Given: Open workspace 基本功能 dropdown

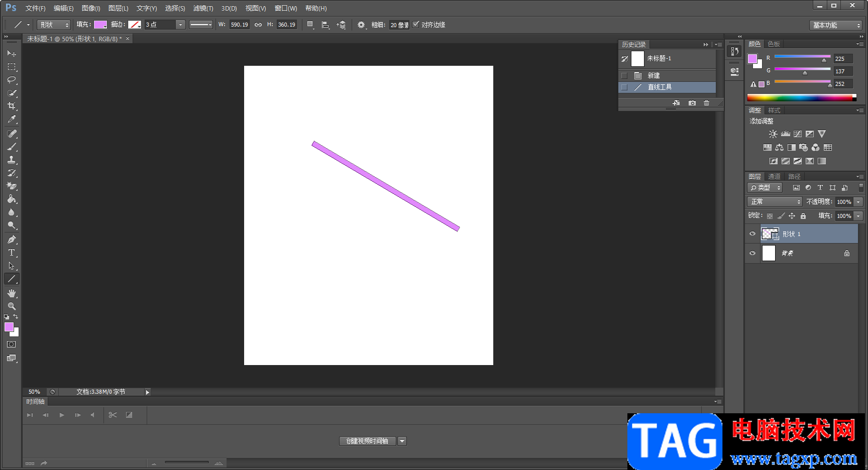Looking at the screenshot, I should [836, 25].
